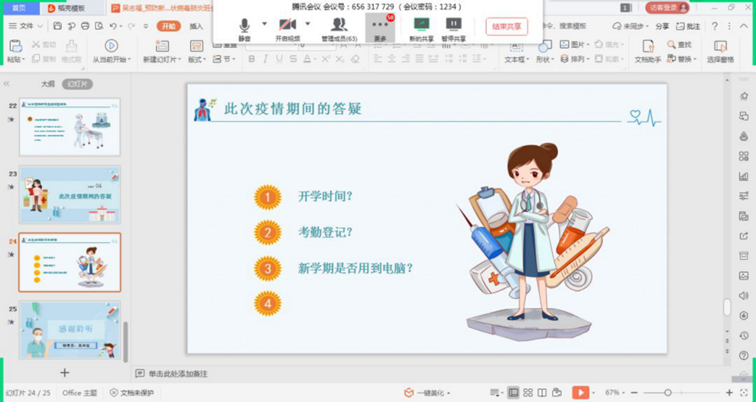Start slideshow with orange play button

580,393
